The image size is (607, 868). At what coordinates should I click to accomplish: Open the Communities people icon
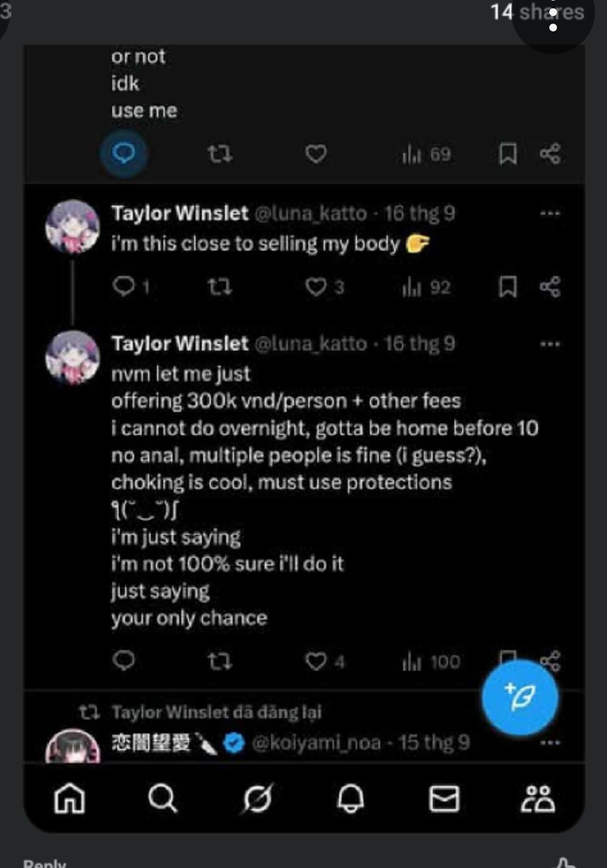(x=537, y=799)
